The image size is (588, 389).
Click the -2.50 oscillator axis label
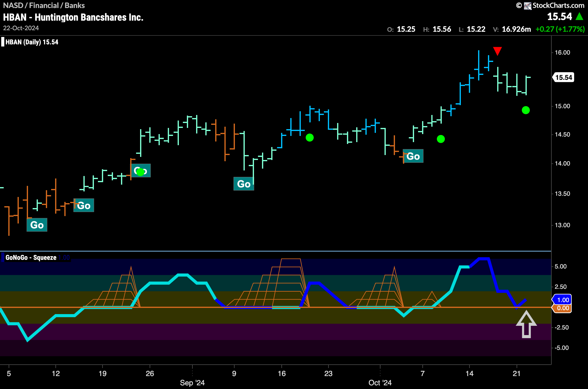[x=562, y=327]
